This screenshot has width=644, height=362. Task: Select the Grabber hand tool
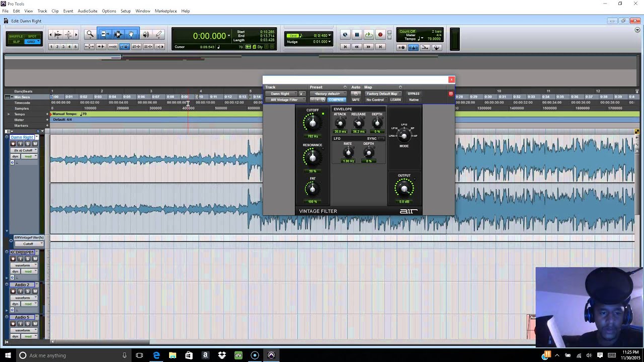[131, 34]
